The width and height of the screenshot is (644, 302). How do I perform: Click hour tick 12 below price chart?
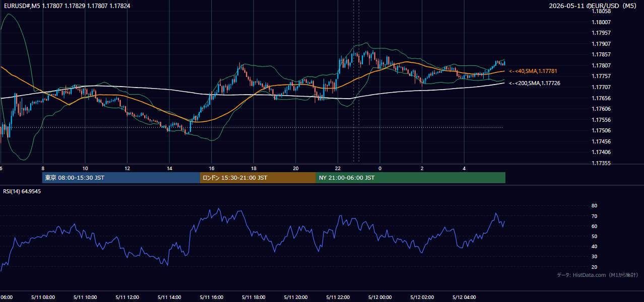click(127, 169)
